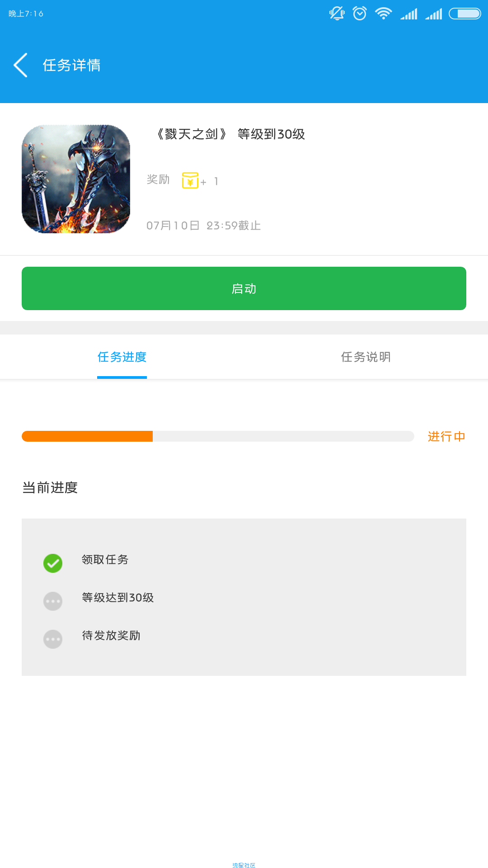This screenshot has width=488, height=868.
Task: Tap the muted bell status icon
Action: 337,14
